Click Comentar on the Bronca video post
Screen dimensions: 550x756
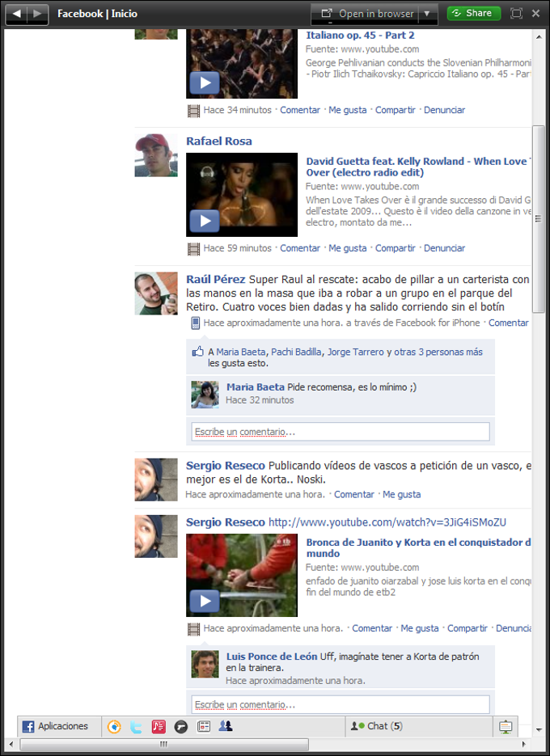[372, 629]
